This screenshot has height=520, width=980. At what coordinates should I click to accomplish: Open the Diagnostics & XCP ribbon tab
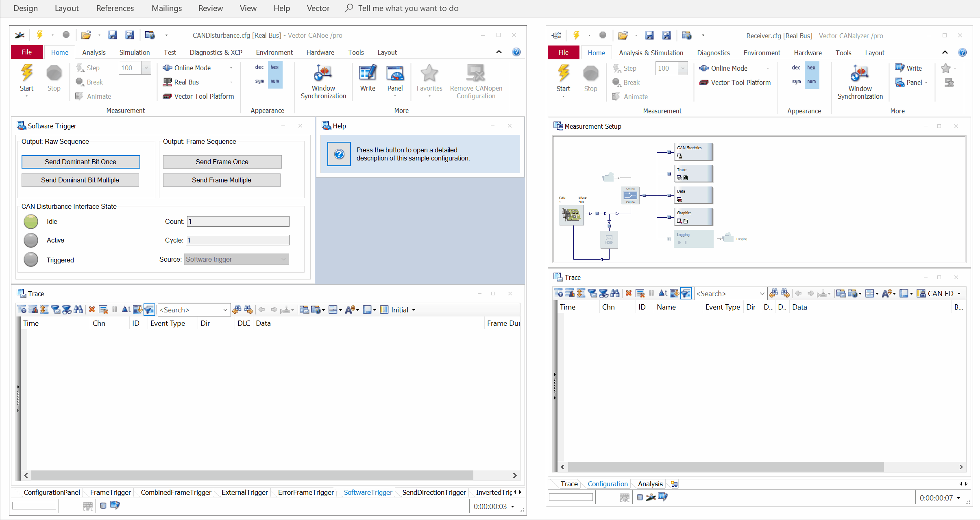216,52
